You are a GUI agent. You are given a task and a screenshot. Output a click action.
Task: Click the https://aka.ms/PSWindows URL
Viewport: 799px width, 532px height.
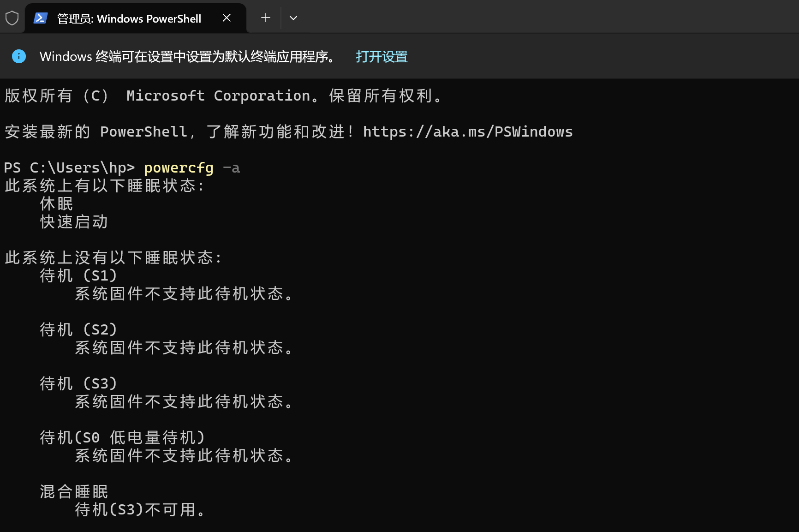pos(468,132)
